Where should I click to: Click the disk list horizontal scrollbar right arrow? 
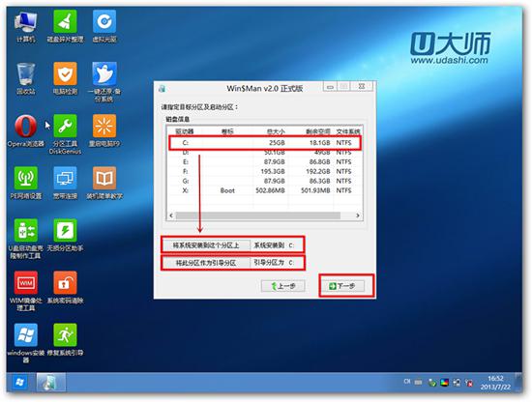358,215
